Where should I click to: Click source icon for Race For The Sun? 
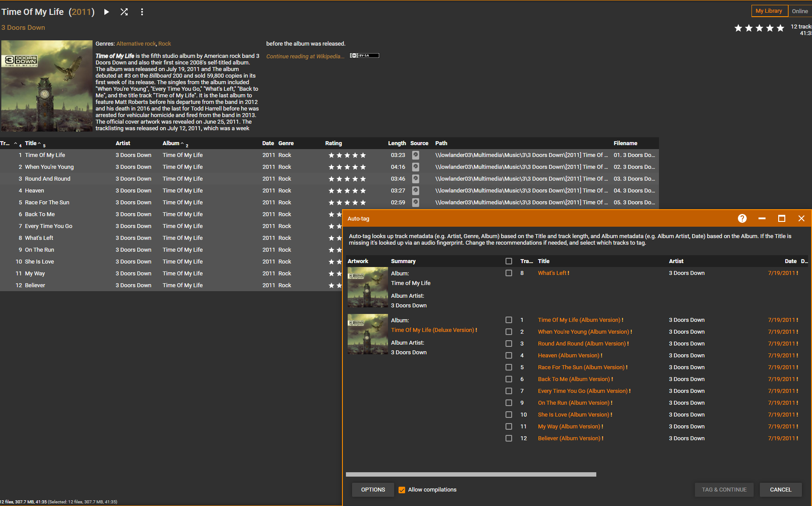click(x=415, y=203)
